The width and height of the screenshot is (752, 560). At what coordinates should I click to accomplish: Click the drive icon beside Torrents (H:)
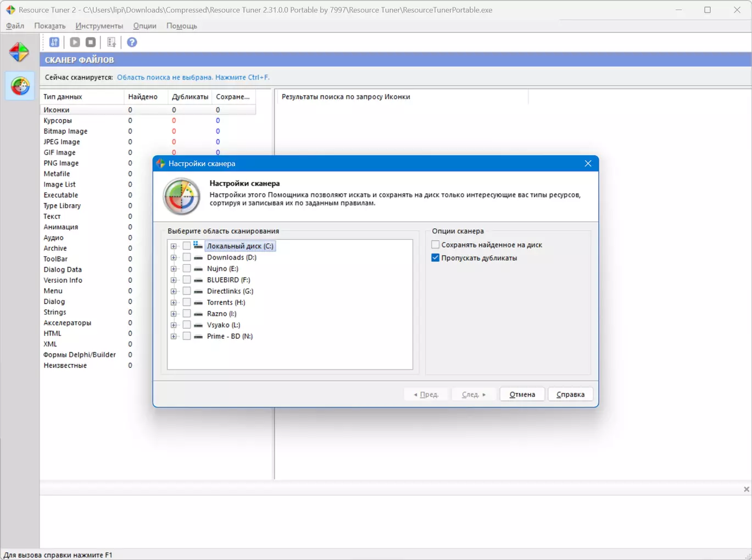pyautogui.click(x=198, y=303)
